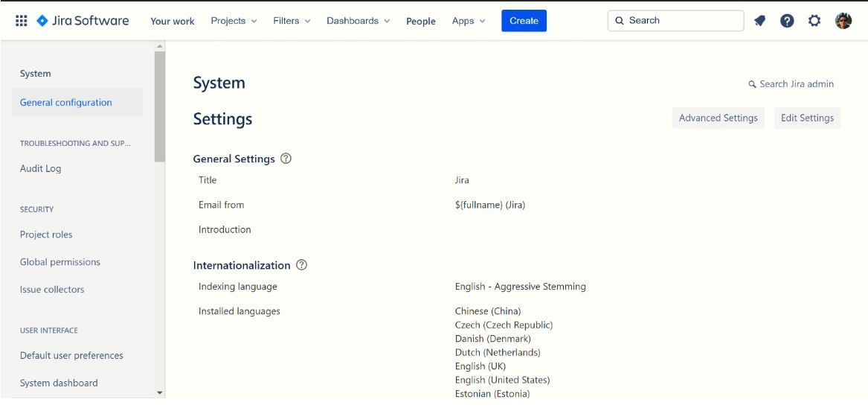Focus the top Search field
Image resolution: width=868 pixels, height=411 pixels.
tap(675, 21)
